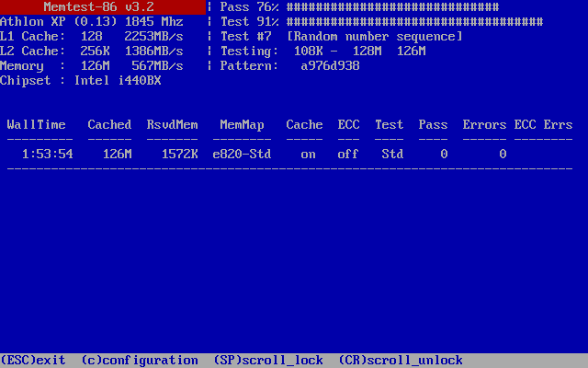Click the Test column header
Viewport: 588px width, 368px height.
coord(390,125)
